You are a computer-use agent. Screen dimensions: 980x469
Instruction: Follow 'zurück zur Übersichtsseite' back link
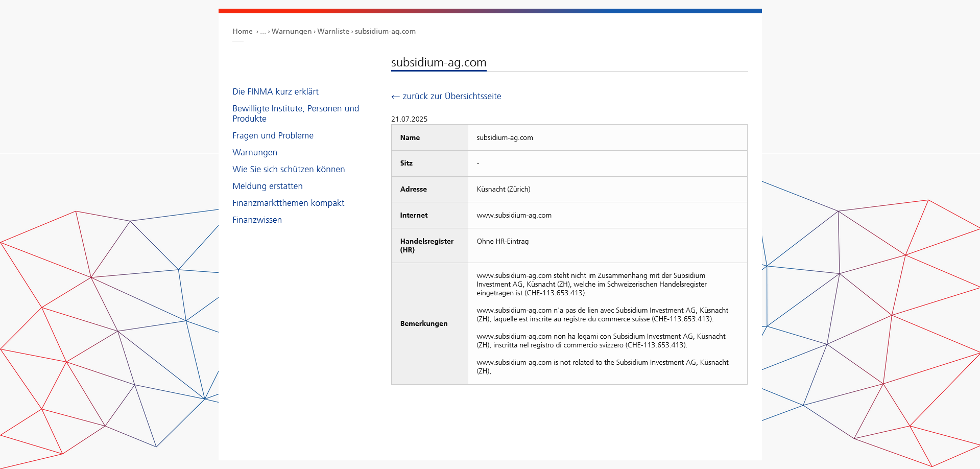coord(446,96)
